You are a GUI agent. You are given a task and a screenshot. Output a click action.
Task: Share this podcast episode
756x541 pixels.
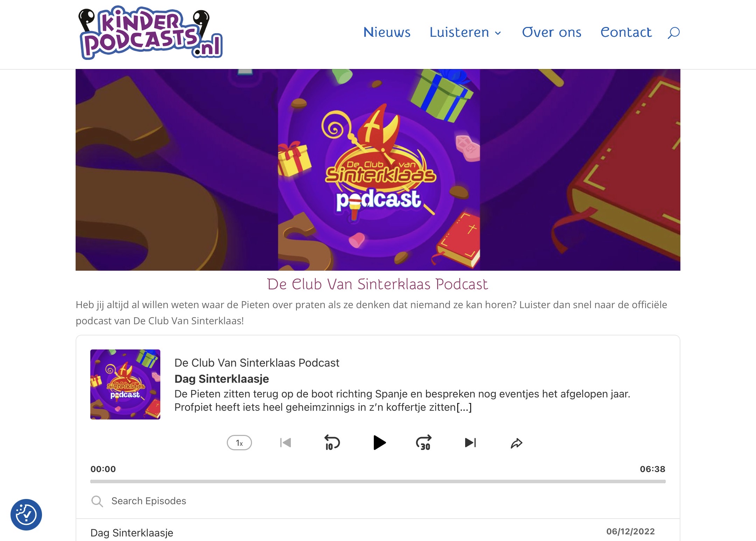coord(516,443)
